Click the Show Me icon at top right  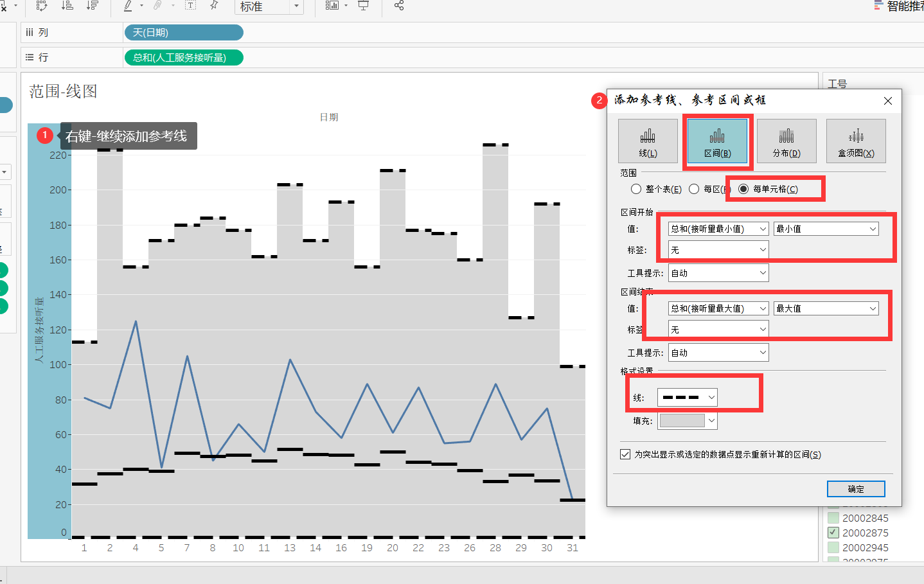pyautogui.click(x=878, y=6)
